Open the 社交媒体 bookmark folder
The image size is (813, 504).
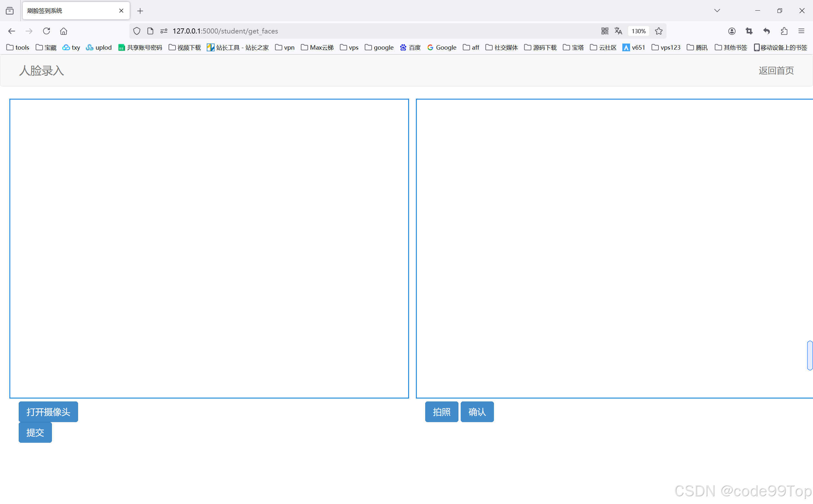coord(502,47)
